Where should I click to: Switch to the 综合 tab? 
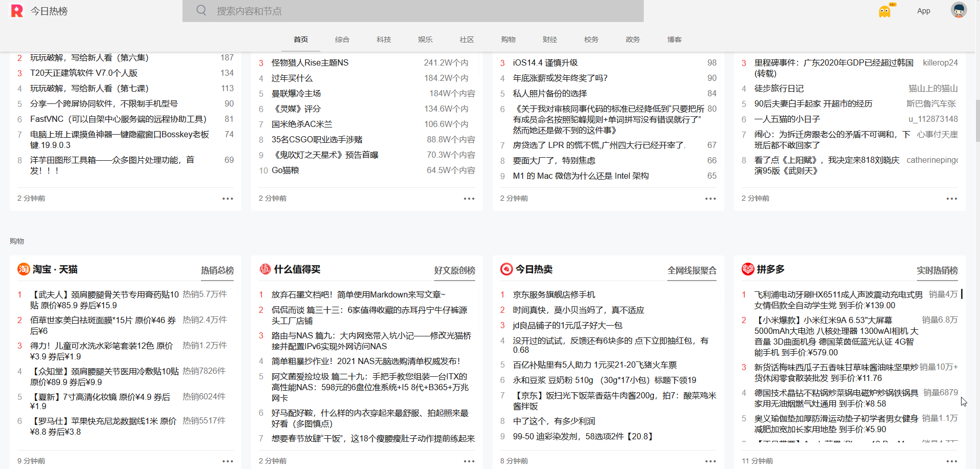click(x=342, y=39)
